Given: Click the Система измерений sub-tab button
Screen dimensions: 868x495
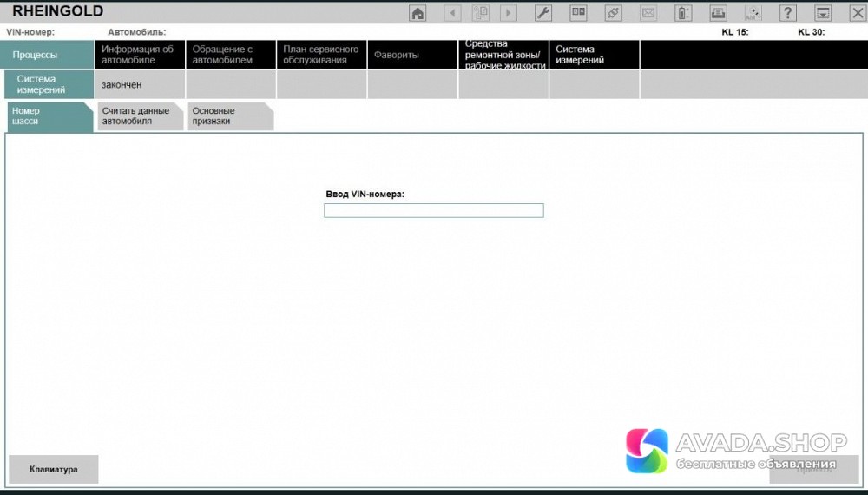Looking at the screenshot, I should (49, 84).
